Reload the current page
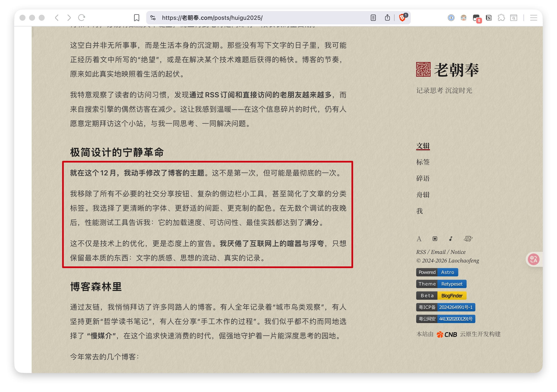 81,18
